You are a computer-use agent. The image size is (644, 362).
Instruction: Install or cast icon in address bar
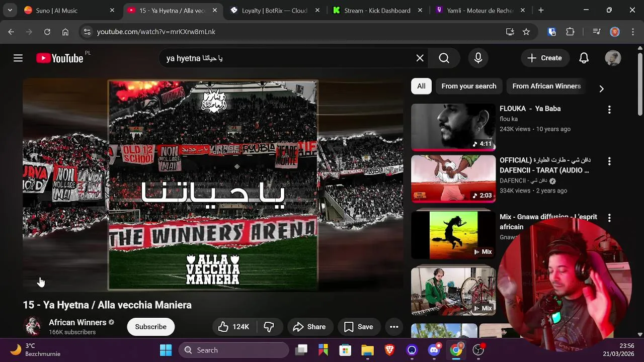[510, 32]
